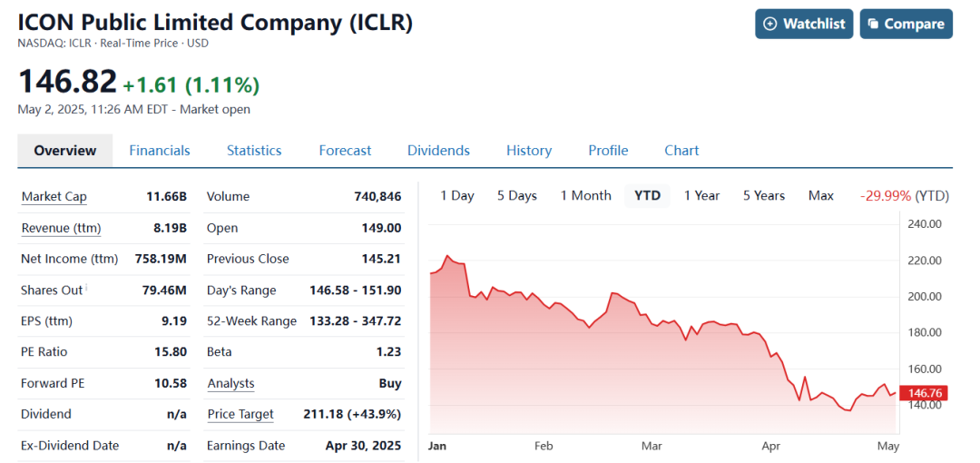
Task: Click the Watchlist plus icon
Action: [x=770, y=25]
